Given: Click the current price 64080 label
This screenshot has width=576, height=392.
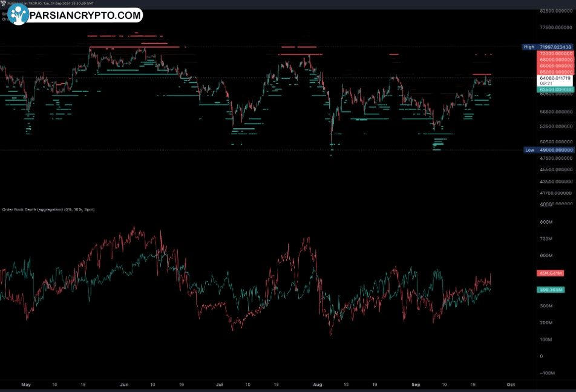Looking at the screenshot, I should coord(555,78).
